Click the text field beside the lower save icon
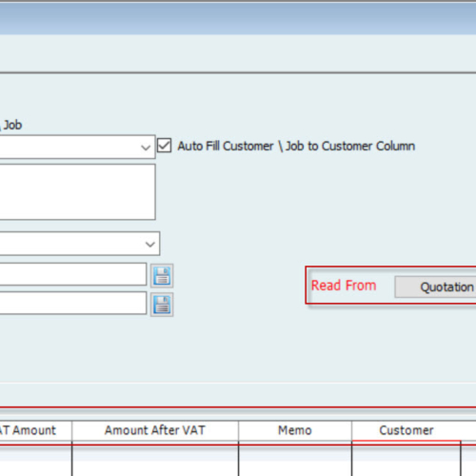Screen dimensions: 476x476 pyautogui.click(x=73, y=303)
